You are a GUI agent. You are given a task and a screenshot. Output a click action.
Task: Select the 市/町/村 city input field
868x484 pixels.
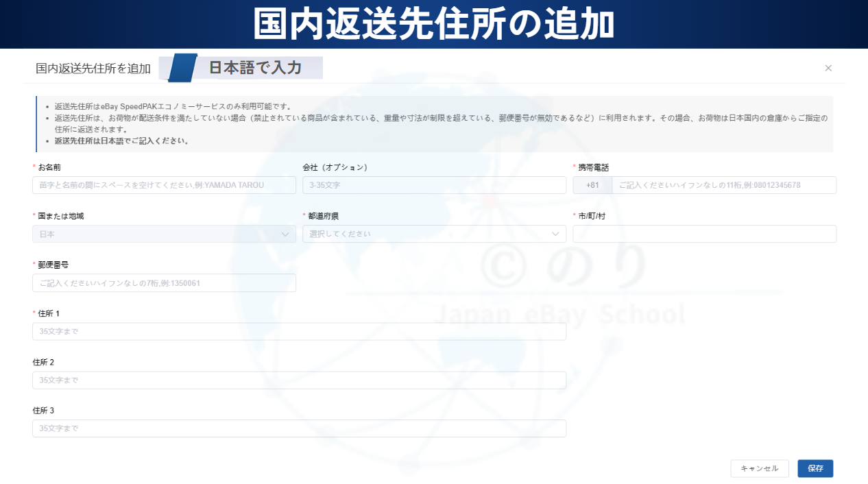[704, 234]
